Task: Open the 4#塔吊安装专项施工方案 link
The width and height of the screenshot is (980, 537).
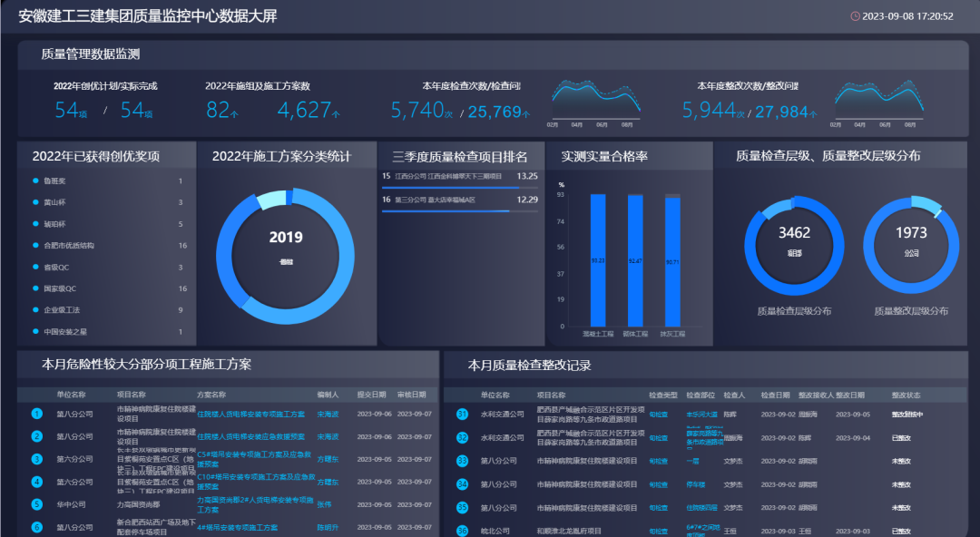Action: click(x=238, y=527)
